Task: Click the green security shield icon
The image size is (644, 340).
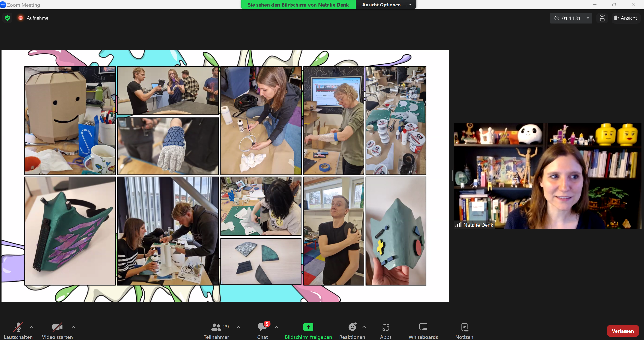Action: pos(8,18)
